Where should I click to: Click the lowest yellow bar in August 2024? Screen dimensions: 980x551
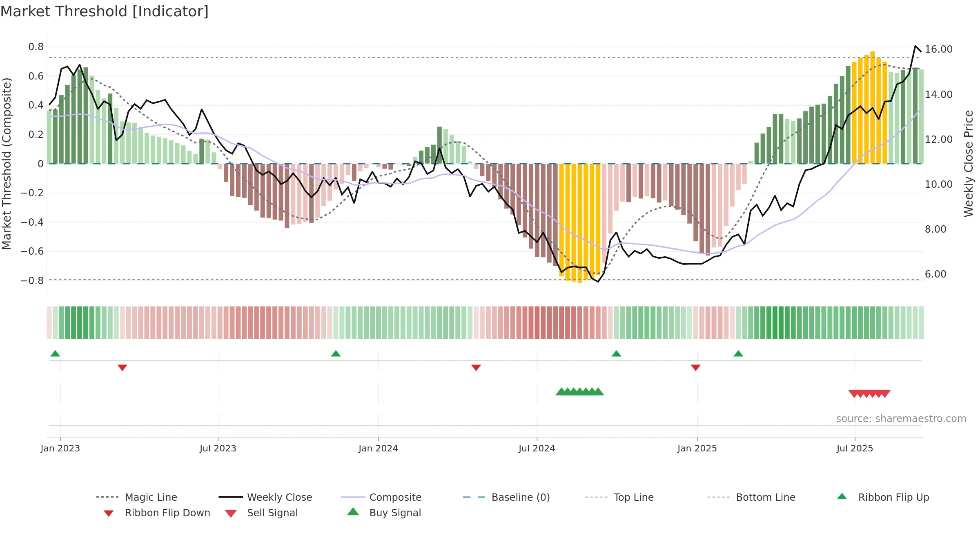pyautogui.click(x=579, y=223)
